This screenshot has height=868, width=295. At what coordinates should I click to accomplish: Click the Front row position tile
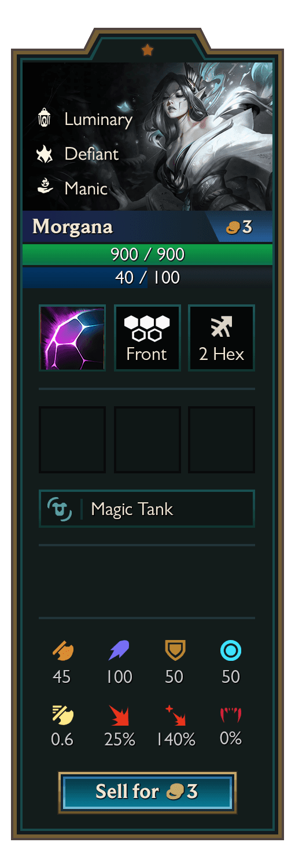(147, 338)
